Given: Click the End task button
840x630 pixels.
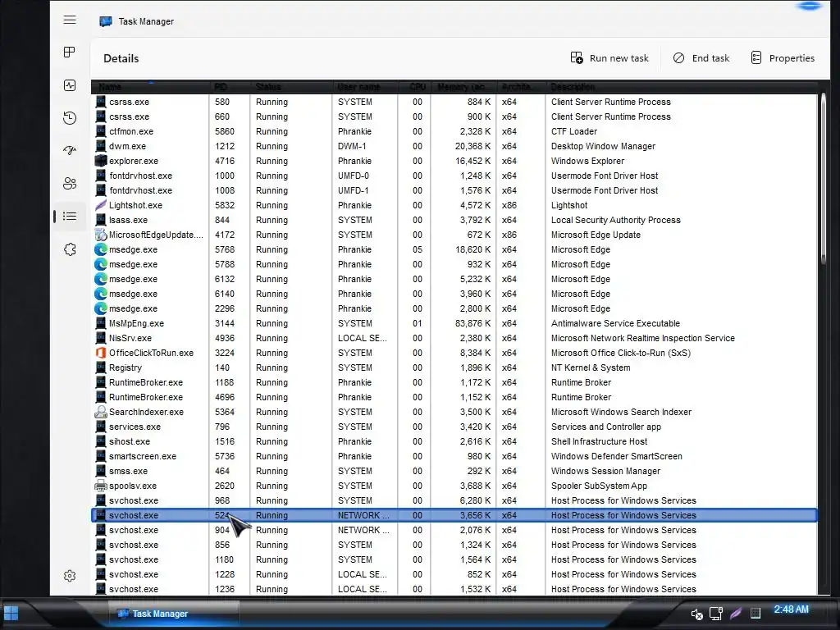Looking at the screenshot, I should click(x=701, y=58).
